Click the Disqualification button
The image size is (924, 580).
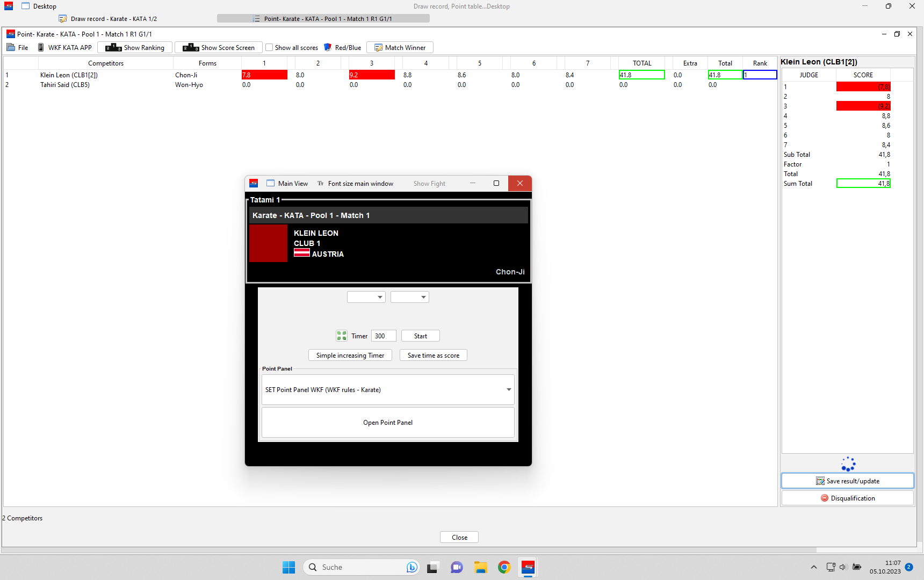848,498
